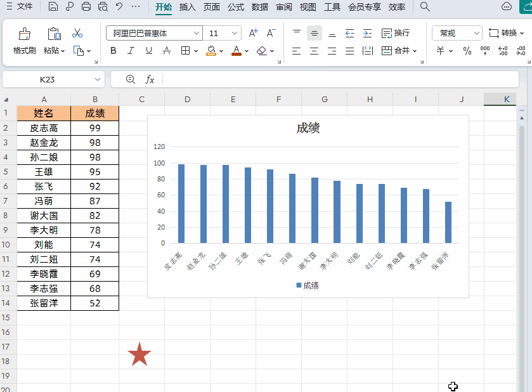This screenshot has width=532, height=392.
Task: Click the 换行 Wrap Text button
Action: tap(396, 33)
